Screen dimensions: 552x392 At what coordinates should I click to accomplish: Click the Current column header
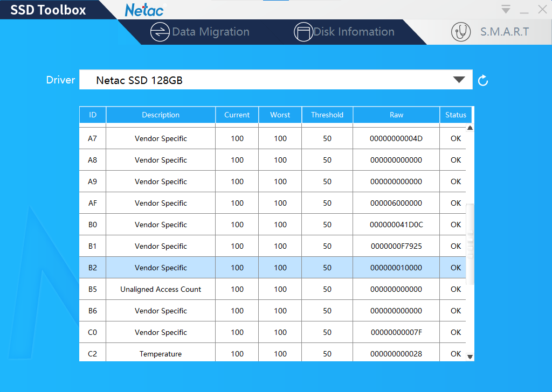(x=237, y=115)
